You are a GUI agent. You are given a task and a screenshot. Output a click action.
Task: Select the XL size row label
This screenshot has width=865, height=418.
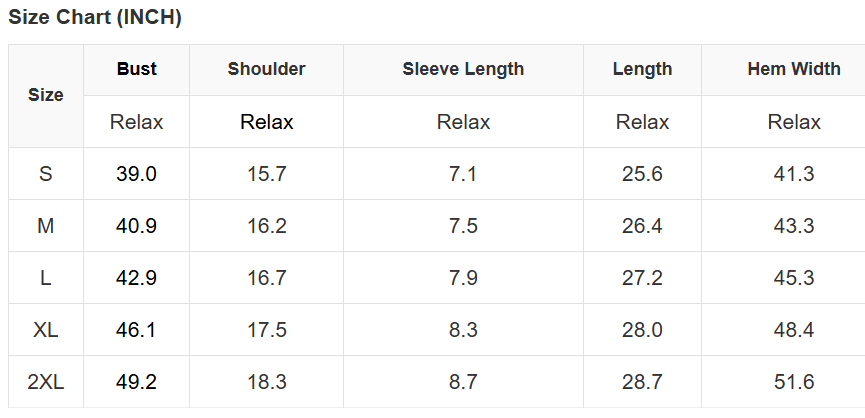(x=45, y=330)
